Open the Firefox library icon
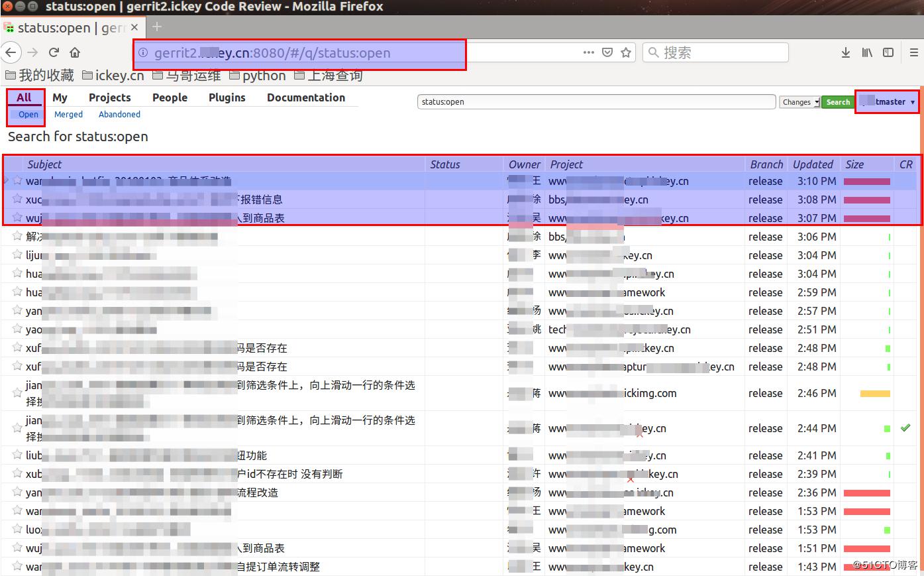 (x=866, y=52)
